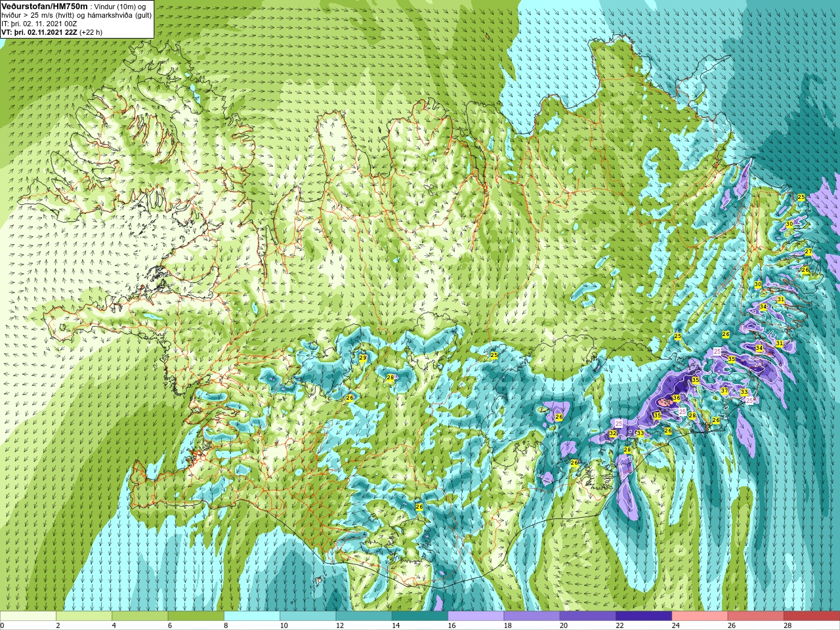Click the pale yellow 0–2 legend swatch
The width and height of the screenshot is (840, 630).
coord(28,616)
